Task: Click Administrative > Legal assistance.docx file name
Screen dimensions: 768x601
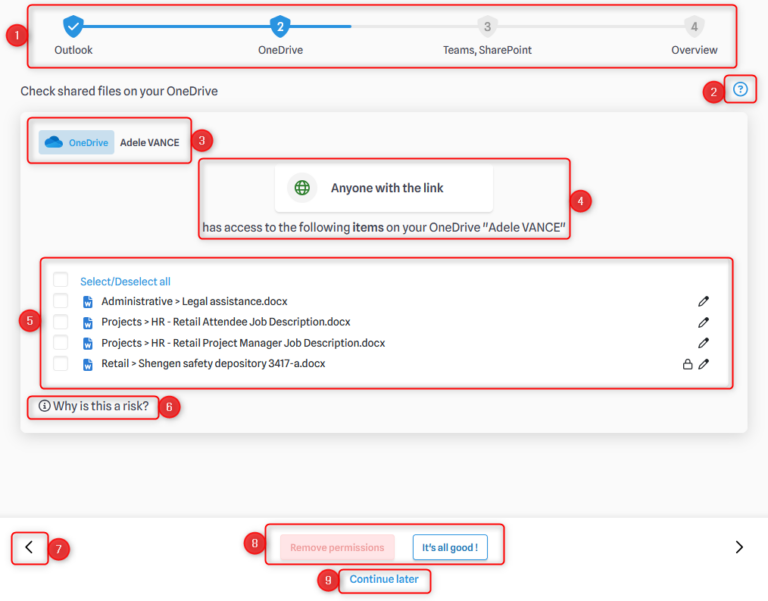Action: 194,301
